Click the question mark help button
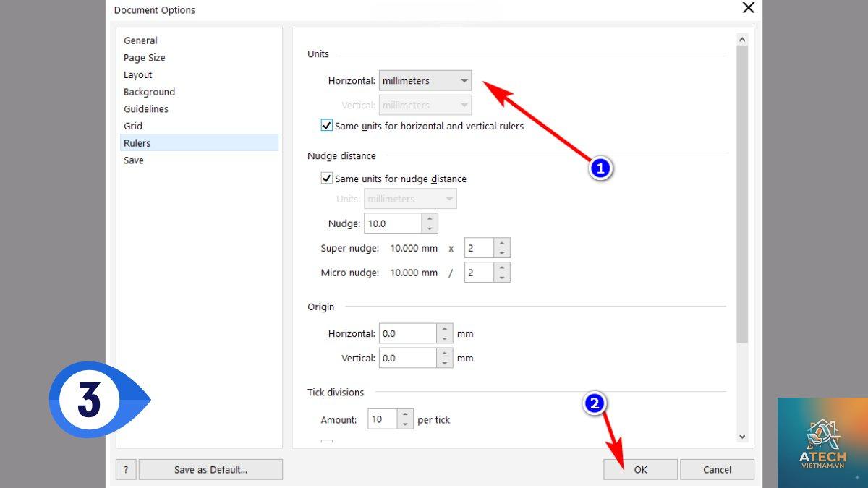The image size is (868, 488). coord(125,469)
